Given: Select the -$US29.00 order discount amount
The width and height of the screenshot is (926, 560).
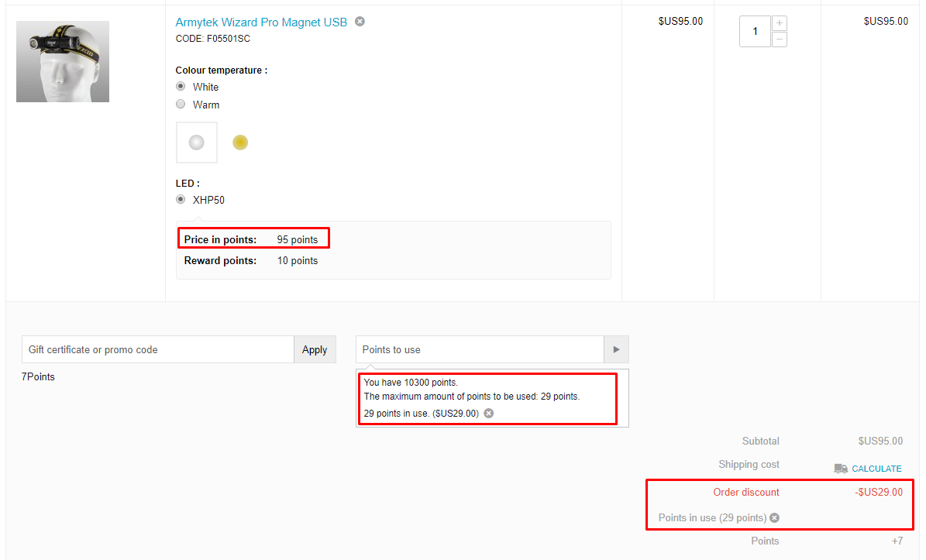Looking at the screenshot, I should (879, 492).
